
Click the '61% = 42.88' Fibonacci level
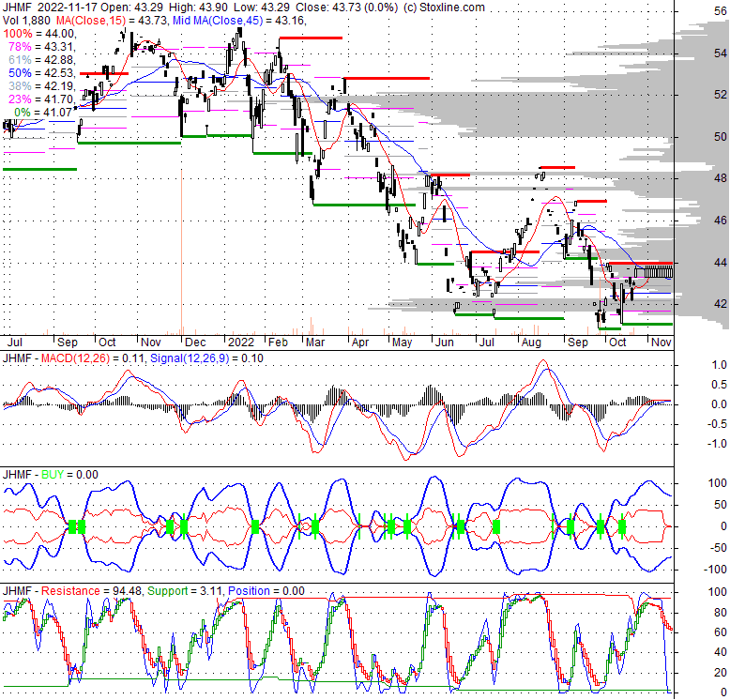pyautogui.click(x=42, y=59)
